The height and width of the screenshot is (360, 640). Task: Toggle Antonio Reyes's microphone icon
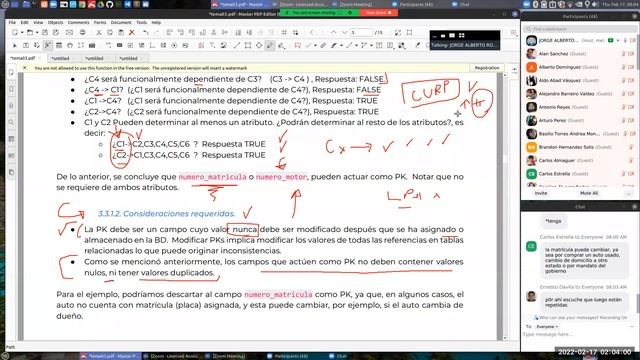tap(624, 107)
